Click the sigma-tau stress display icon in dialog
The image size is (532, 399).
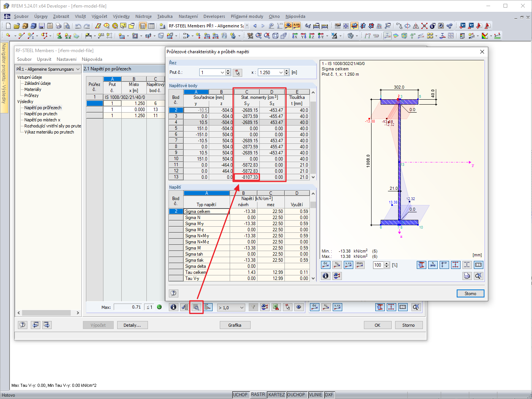pos(326,265)
